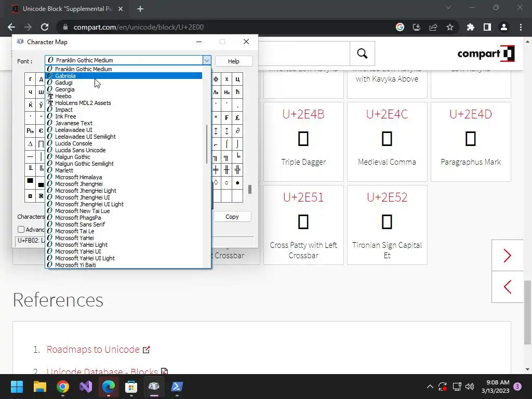Click the red next arrow on page
This screenshot has height=399, width=532.
point(508,256)
